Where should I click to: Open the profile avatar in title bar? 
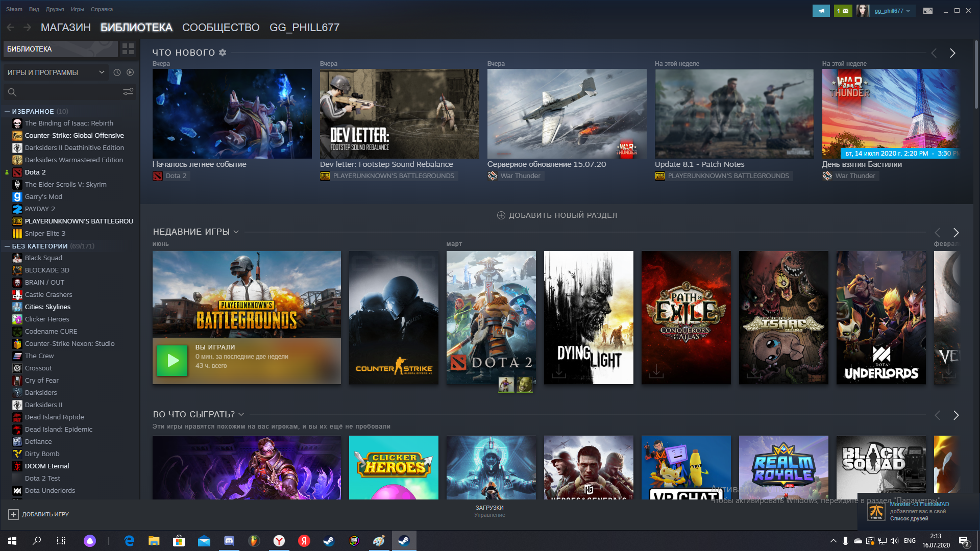(x=863, y=11)
